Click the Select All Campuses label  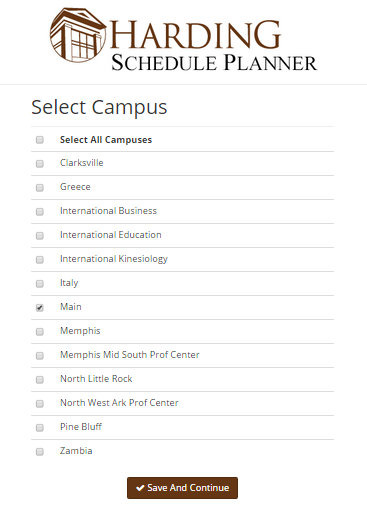point(106,140)
